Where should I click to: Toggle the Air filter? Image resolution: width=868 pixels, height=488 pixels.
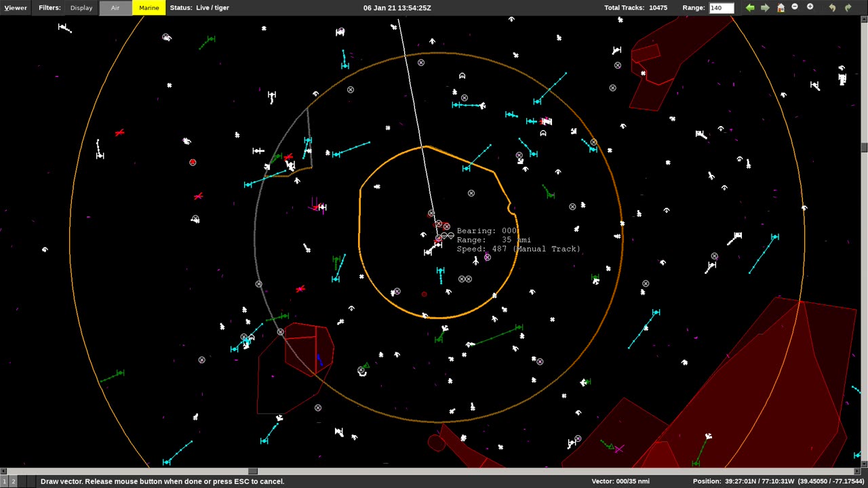click(115, 8)
